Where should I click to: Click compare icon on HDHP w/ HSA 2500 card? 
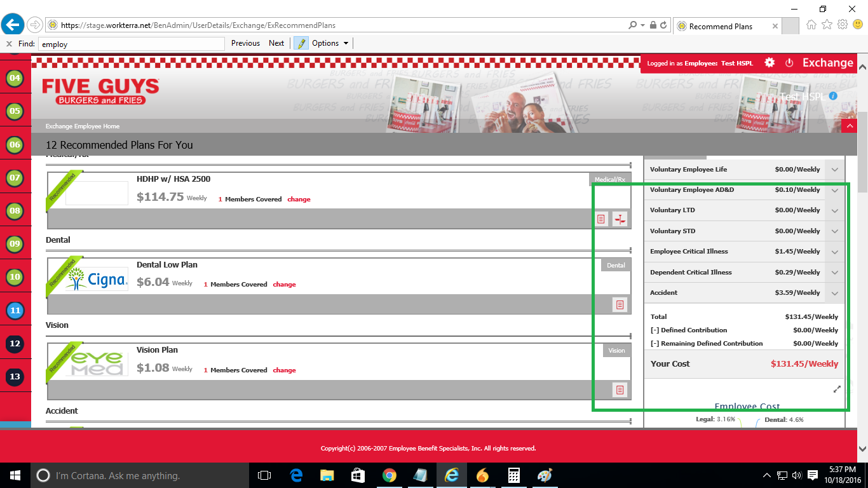pos(620,219)
